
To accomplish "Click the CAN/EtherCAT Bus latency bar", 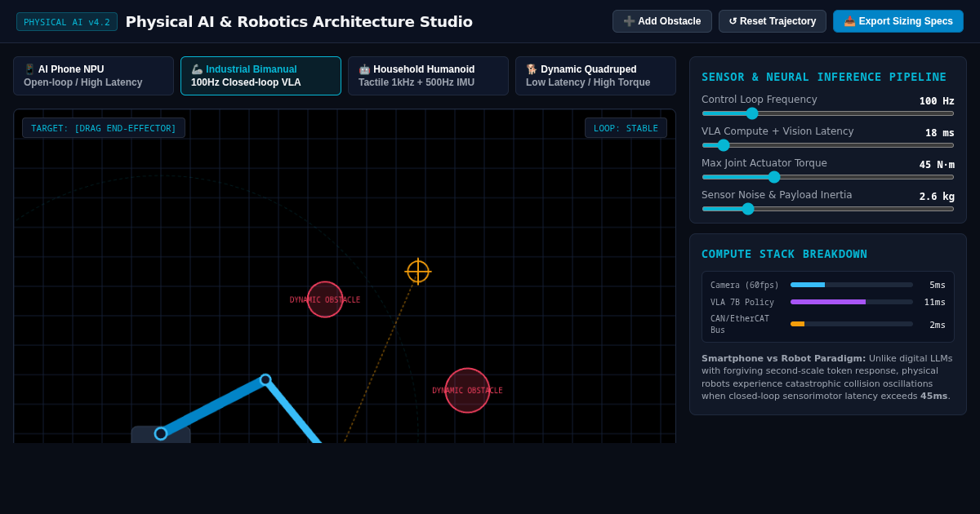I will point(852,324).
